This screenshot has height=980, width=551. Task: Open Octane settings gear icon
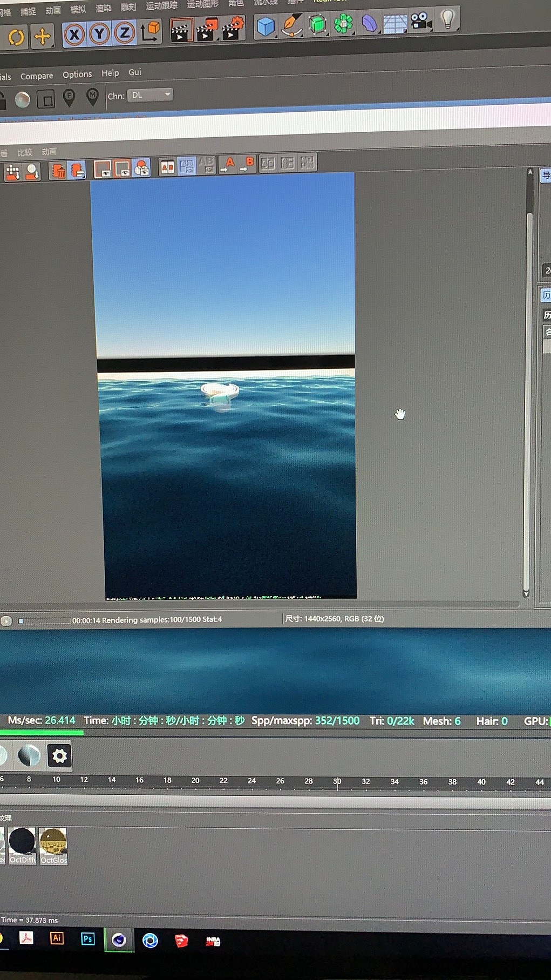[x=59, y=756]
